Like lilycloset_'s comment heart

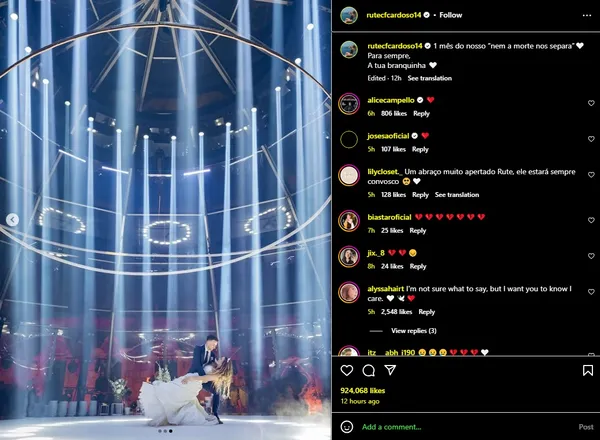pyautogui.click(x=591, y=174)
